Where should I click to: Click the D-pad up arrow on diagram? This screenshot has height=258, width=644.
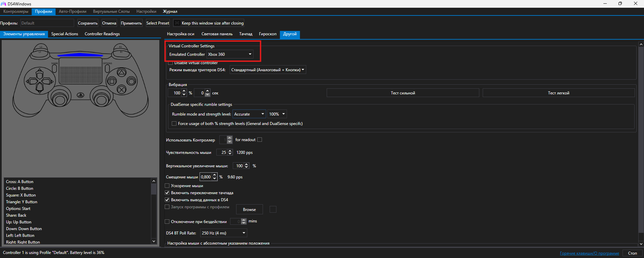click(40, 74)
